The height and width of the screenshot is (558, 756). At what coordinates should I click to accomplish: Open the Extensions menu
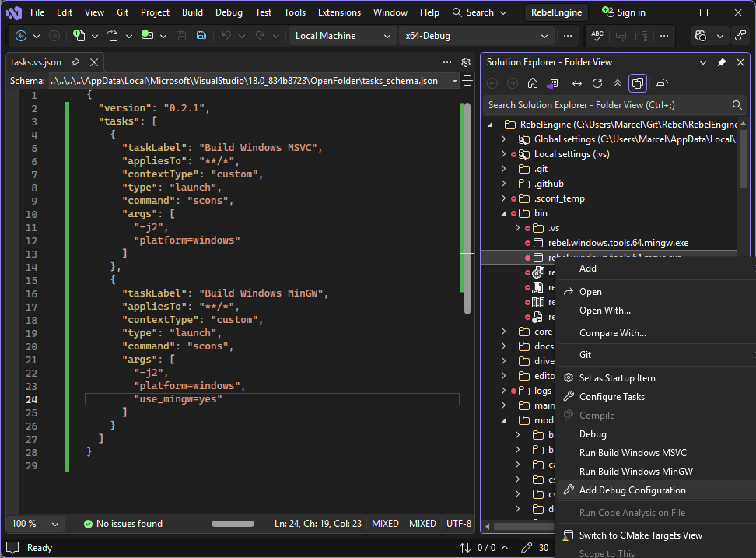pyautogui.click(x=339, y=12)
